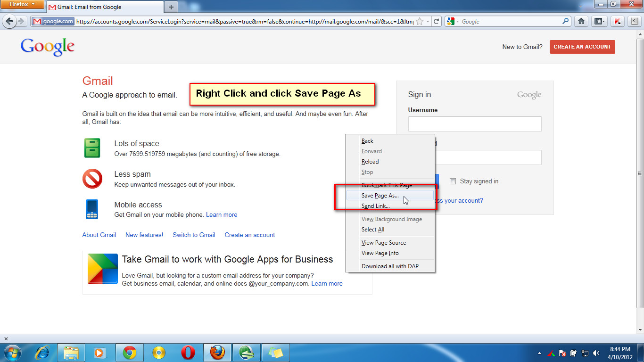Click the google.com site identity badge
Viewport: 644px width, 362px height.
coord(53,21)
